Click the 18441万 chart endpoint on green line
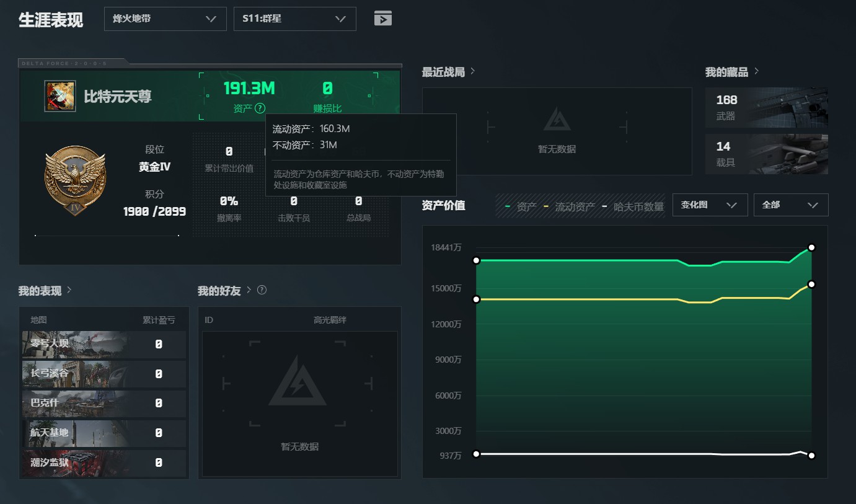The height and width of the screenshot is (504, 856). [811, 247]
